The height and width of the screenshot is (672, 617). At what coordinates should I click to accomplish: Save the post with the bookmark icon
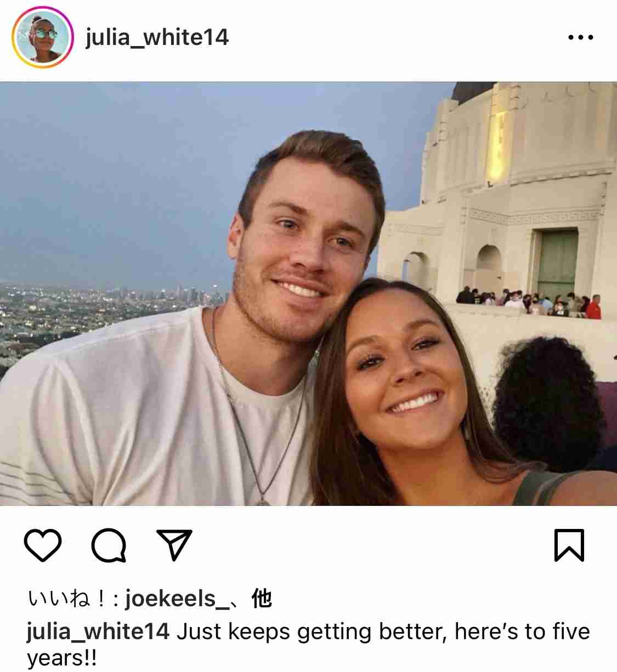(x=569, y=545)
